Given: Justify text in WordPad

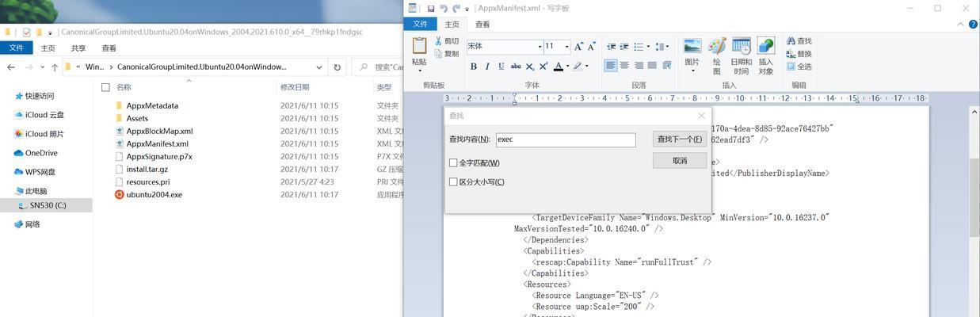Looking at the screenshot, I should tap(651, 66).
